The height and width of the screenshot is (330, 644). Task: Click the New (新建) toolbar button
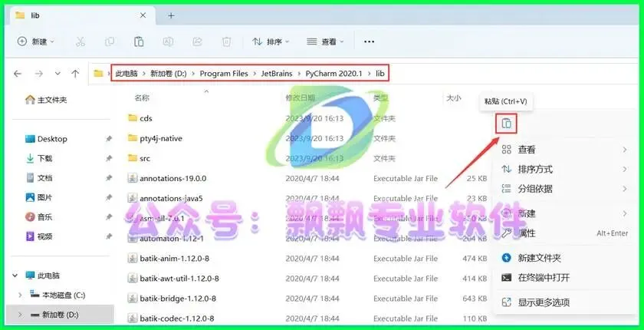point(36,41)
